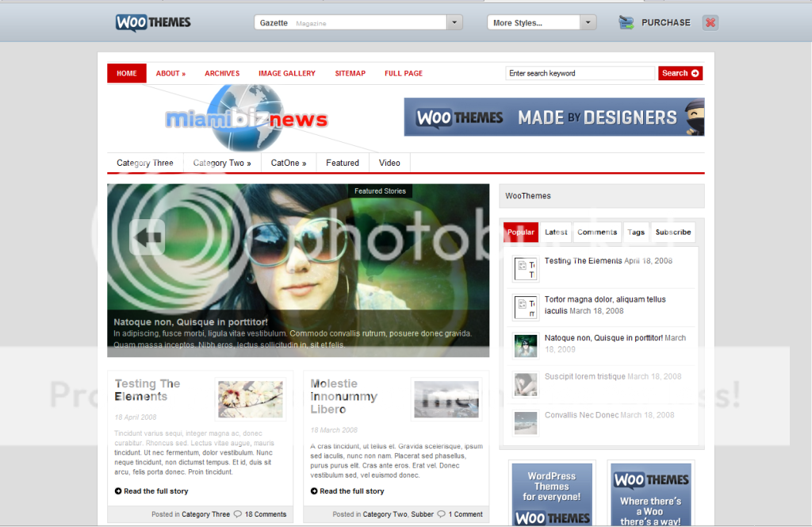Click the flower thumbnail of Testing The Elements article
The image size is (812, 527).
251,399
